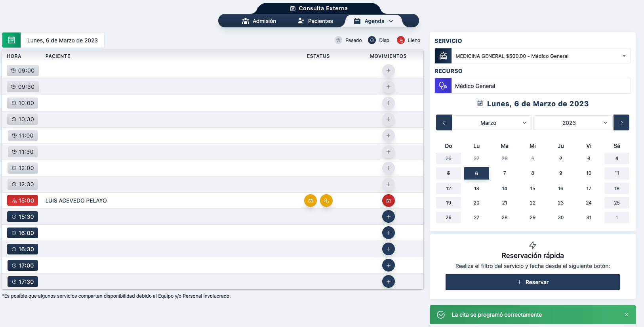Viewport: 644px width, 327px height.
Task: Add an appointment at the 17:00 slot
Action: (x=388, y=266)
